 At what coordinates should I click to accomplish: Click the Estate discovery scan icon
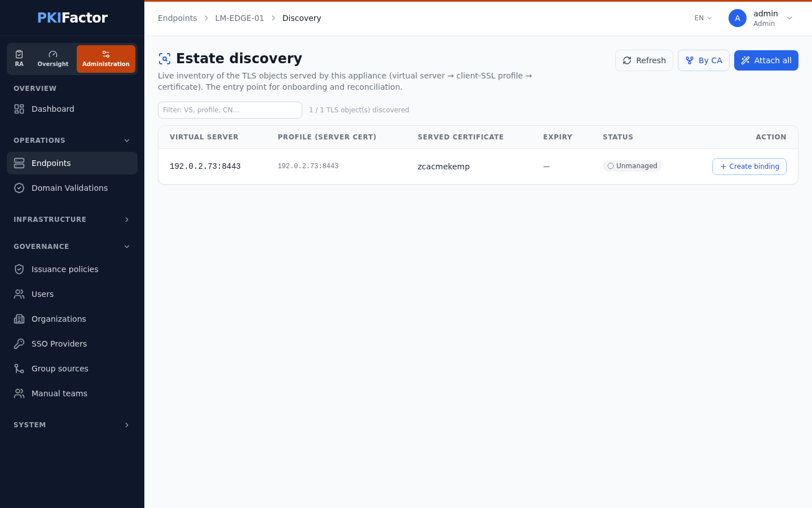click(x=165, y=59)
